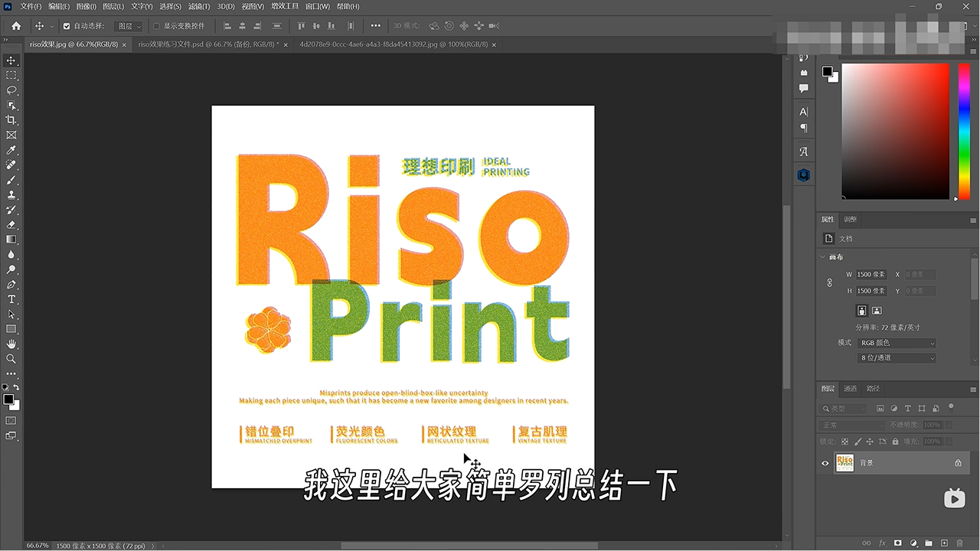Viewport: 980px width, 551px height.
Task: Open the 图像(I) menu
Action: coord(86,6)
